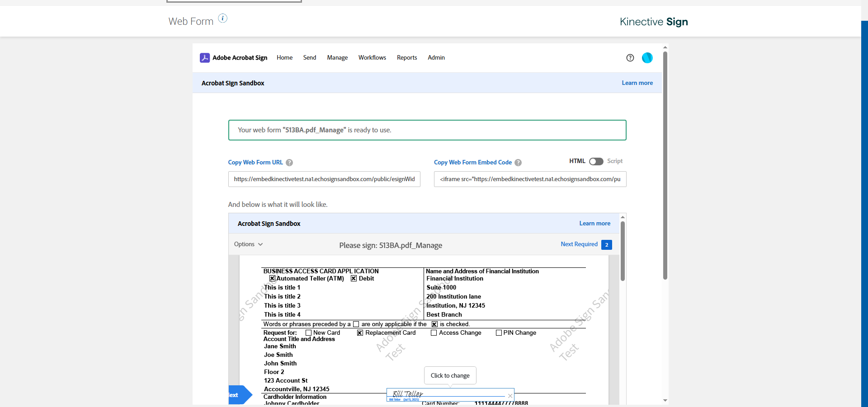Click the scroll-up arrow of the Acrobat Sign frame
The image size is (868, 407).
pyautogui.click(x=665, y=47)
